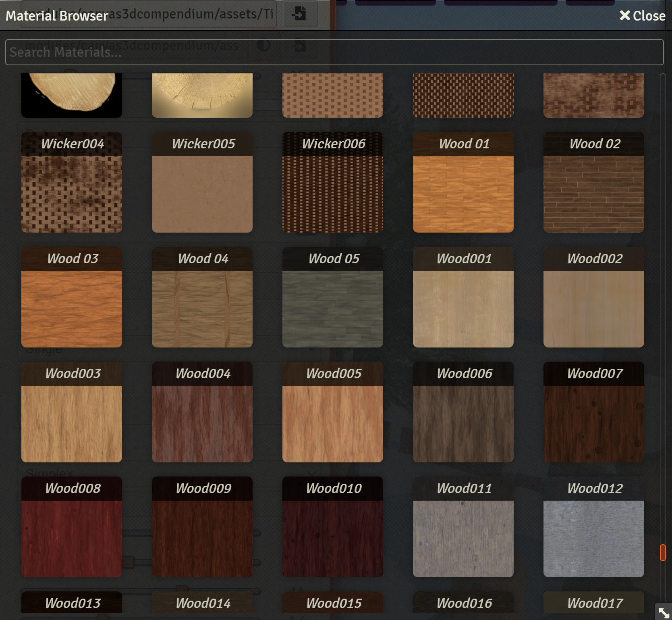Pick the Wood 03 material
Viewport: 672px width, 620px height.
pos(72,297)
